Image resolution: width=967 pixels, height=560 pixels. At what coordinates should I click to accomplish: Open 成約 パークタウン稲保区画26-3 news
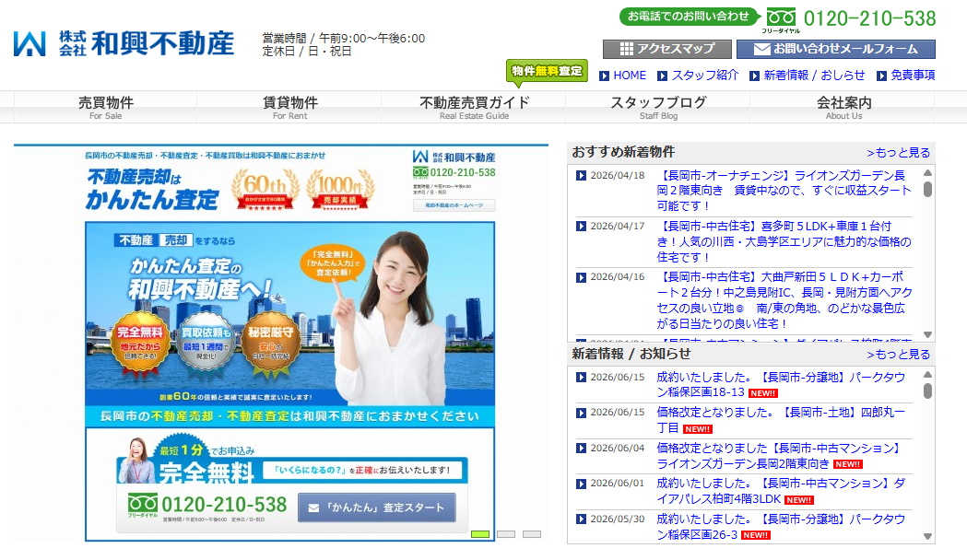click(781, 527)
